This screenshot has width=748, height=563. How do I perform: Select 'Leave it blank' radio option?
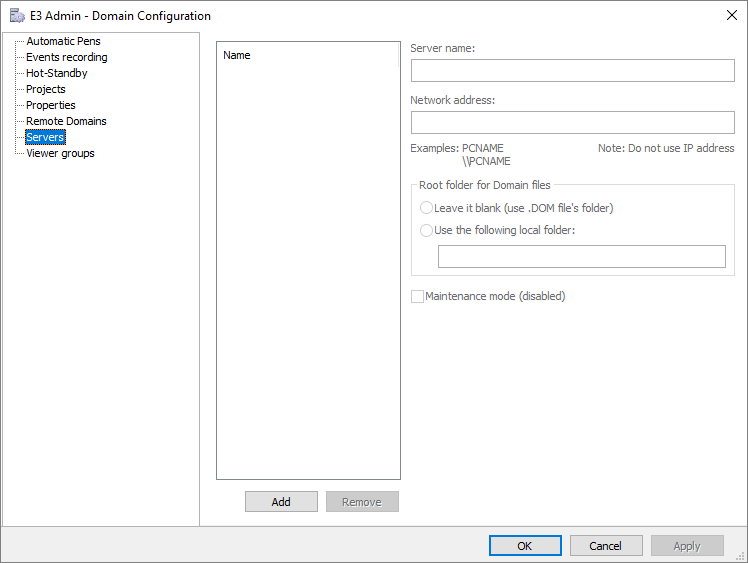[427, 208]
